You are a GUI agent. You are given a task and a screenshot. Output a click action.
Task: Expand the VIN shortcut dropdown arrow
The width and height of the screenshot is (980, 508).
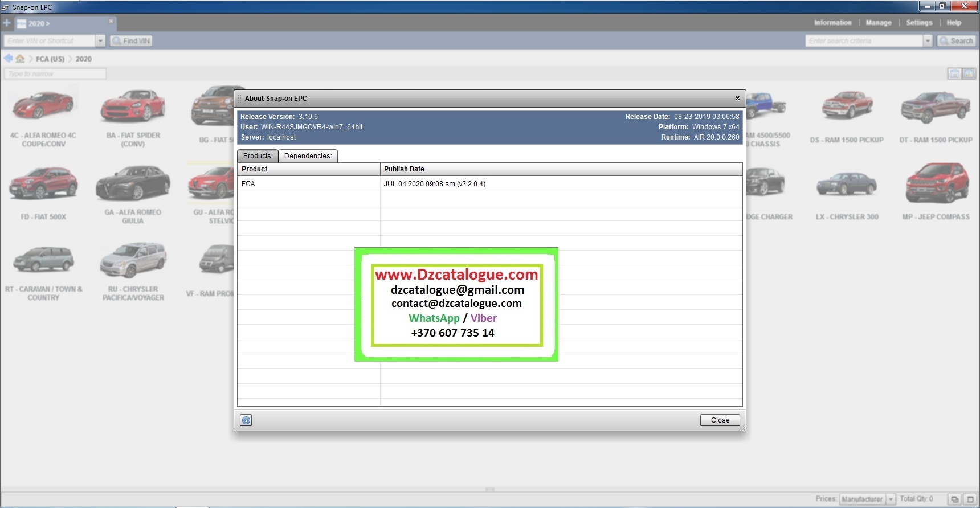(x=101, y=41)
